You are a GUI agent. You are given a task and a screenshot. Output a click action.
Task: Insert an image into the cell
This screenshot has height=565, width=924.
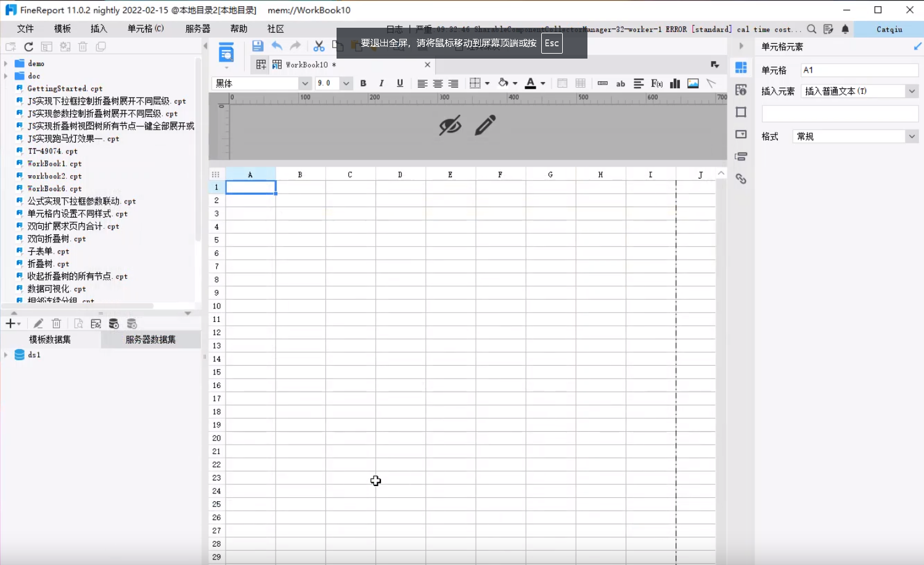(x=693, y=83)
